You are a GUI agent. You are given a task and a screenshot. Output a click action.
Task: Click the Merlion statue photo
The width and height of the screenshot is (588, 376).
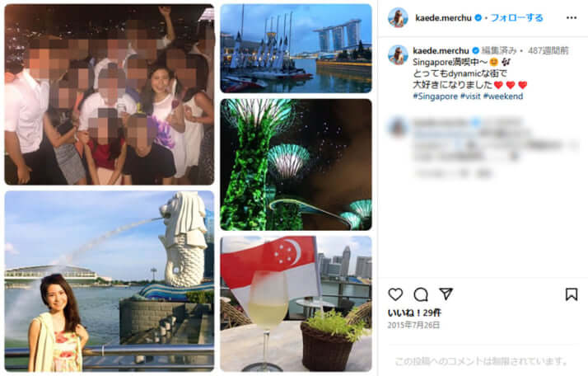point(110,281)
